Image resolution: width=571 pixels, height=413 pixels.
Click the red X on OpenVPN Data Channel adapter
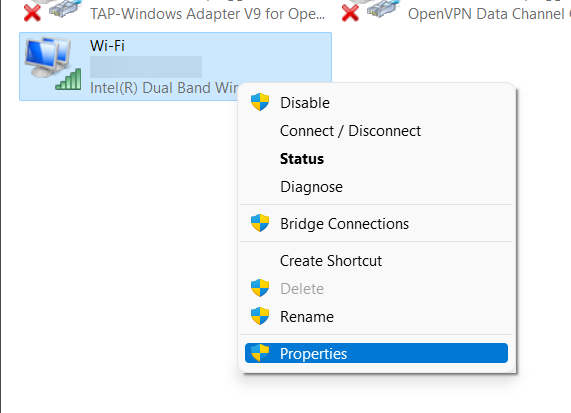coord(350,13)
